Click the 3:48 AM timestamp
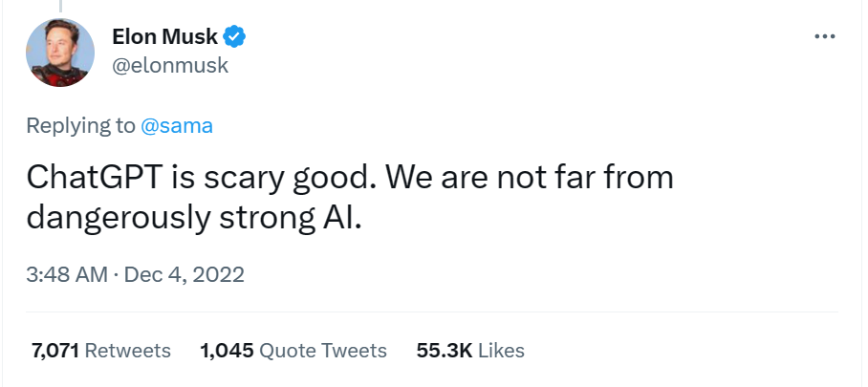The width and height of the screenshot is (868, 387). [x=67, y=275]
